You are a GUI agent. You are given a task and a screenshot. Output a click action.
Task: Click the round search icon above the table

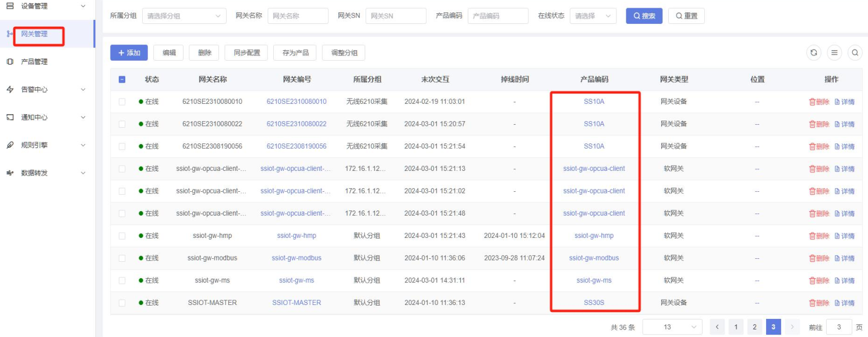(x=855, y=52)
